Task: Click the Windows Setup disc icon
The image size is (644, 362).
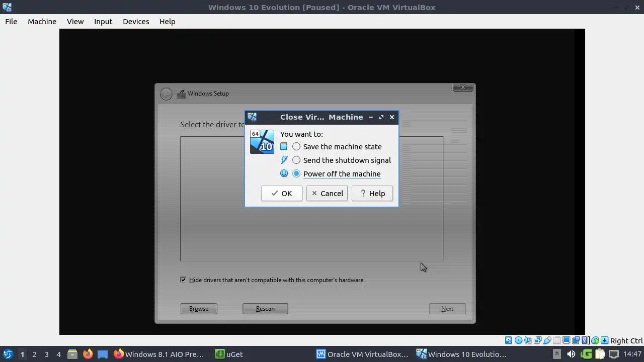Action: pyautogui.click(x=181, y=94)
